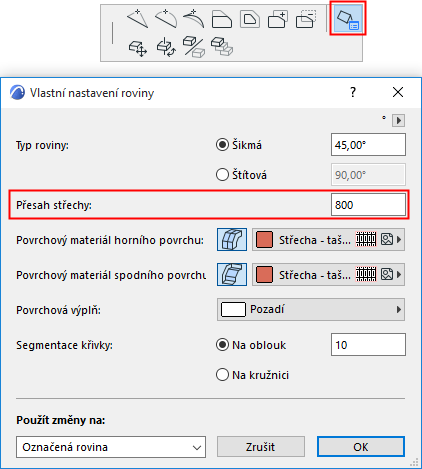Click the disabled 90,00° gable angle field
This screenshot has width=422, height=469.
(x=368, y=174)
